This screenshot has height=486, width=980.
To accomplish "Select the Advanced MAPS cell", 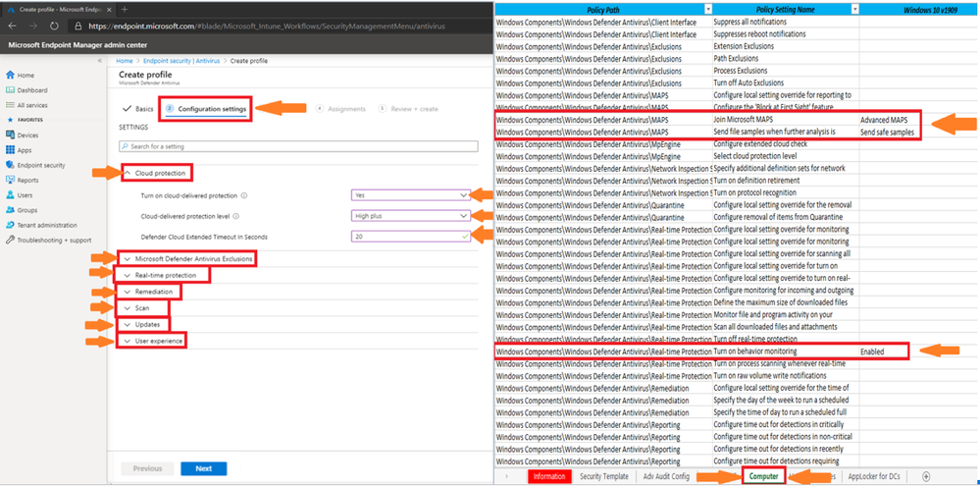I will [890, 120].
